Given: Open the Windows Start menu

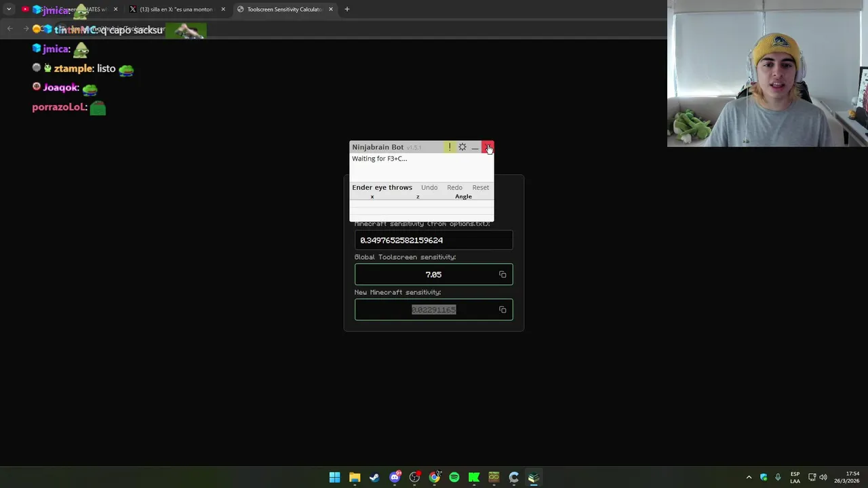Looking at the screenshot, I should pyautogui.click(x=334, y=477).
